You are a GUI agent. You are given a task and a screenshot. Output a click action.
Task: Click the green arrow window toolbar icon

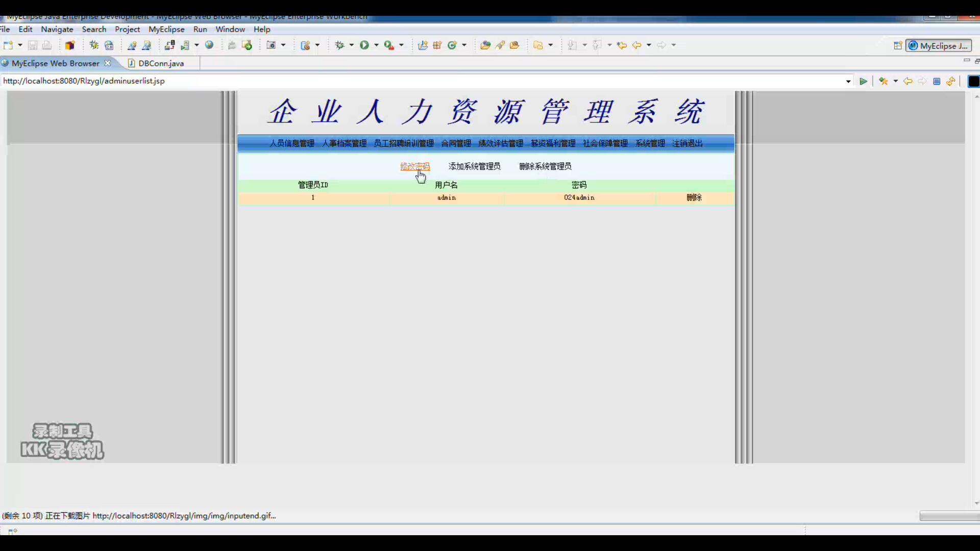(247, 45)
